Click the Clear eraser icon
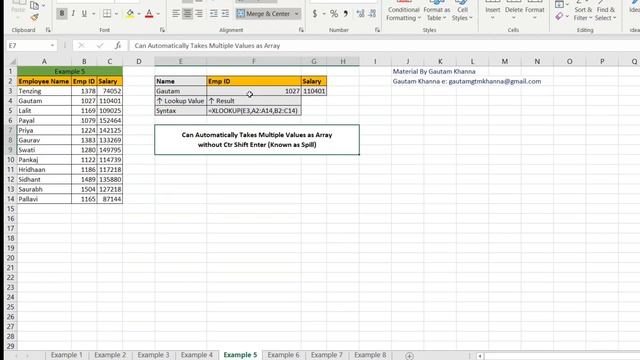 tap(559, 16)
